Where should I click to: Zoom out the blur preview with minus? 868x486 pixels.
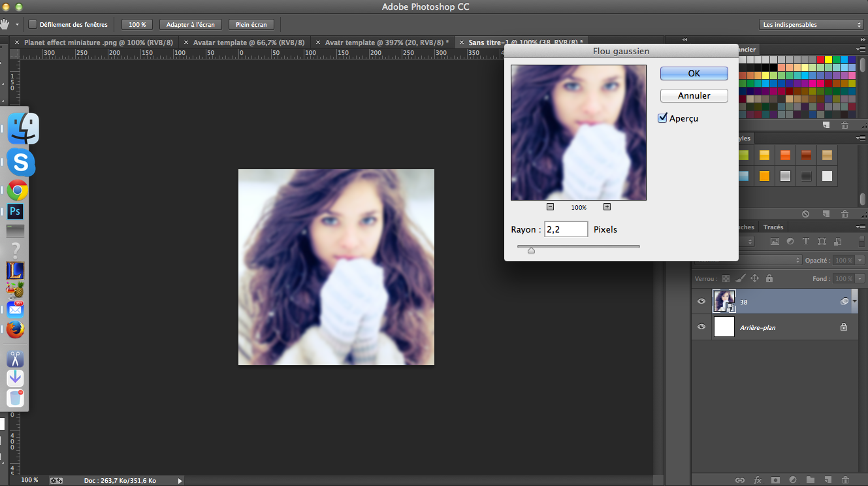tap(550, 207)
